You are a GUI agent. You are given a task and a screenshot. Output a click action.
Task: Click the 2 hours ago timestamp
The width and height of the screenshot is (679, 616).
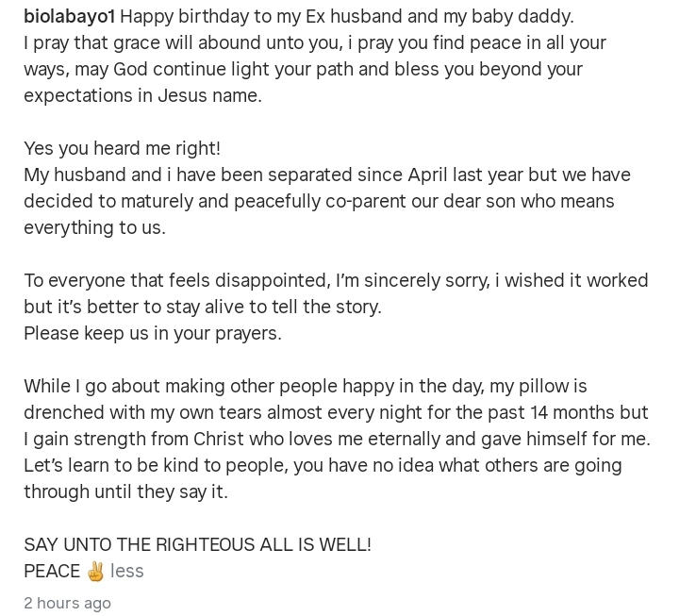tap(67, 603)
